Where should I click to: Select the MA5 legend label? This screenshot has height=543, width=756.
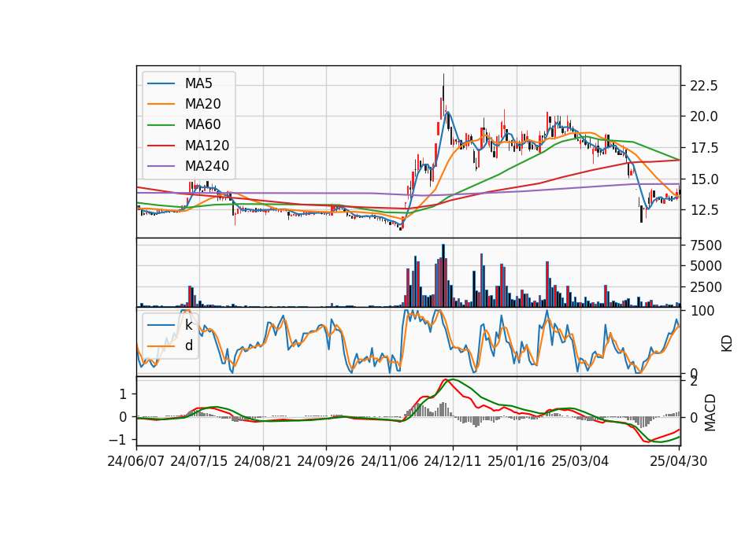(198, 83)
